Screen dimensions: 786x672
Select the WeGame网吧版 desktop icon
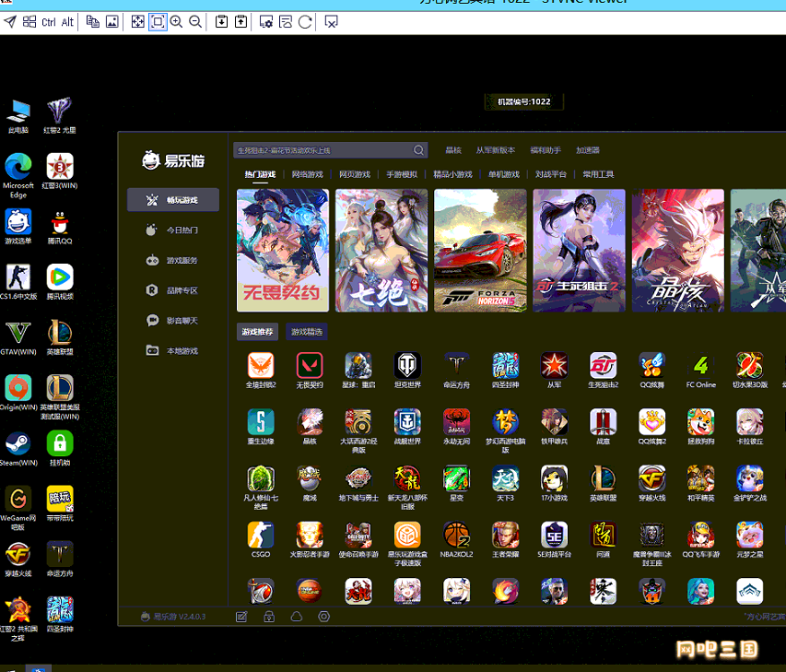click(x=18, y=508)
